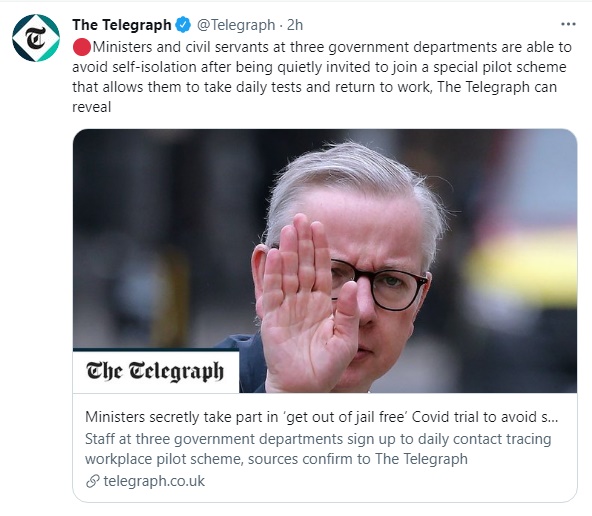Click the article description about contact tracing
Screen dimensions: 592x516
(318, 449)
